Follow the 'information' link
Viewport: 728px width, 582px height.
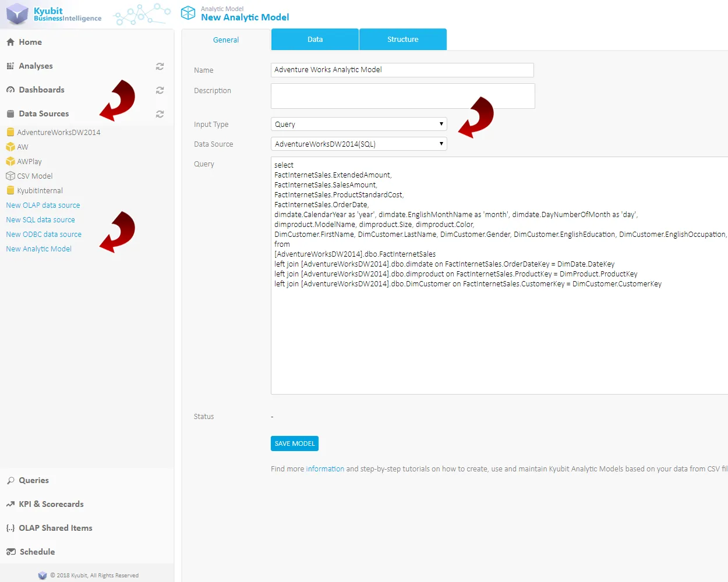point(325,469)
